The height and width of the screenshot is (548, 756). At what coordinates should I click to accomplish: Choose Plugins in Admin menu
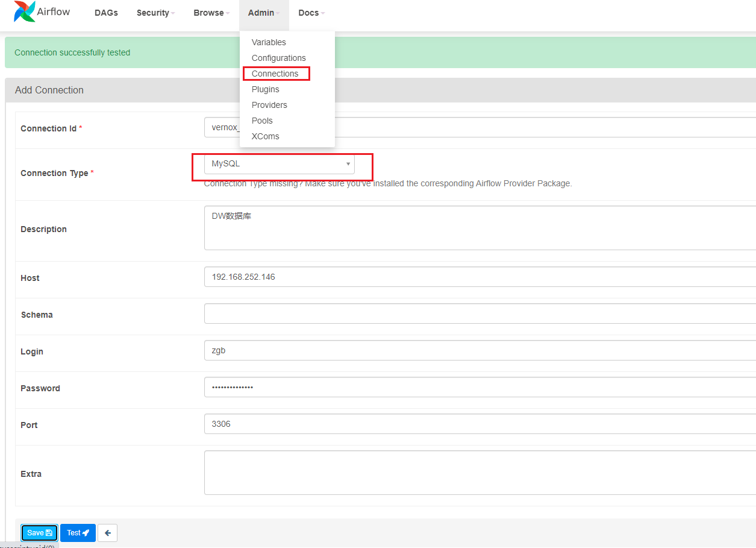pos(265,89)
